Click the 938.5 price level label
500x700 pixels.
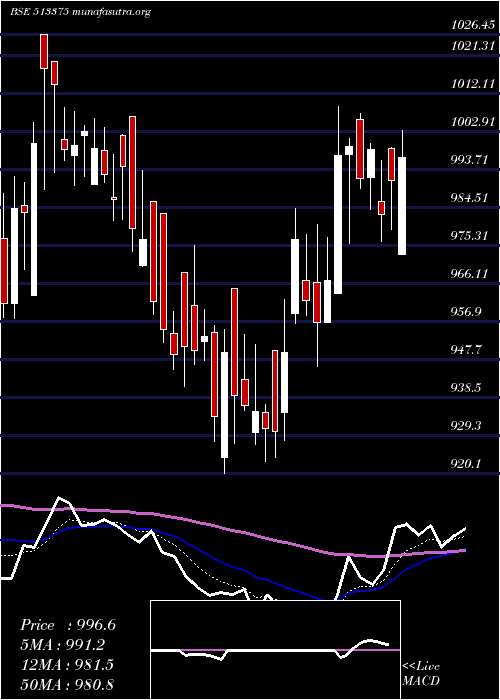coord(466,387)
